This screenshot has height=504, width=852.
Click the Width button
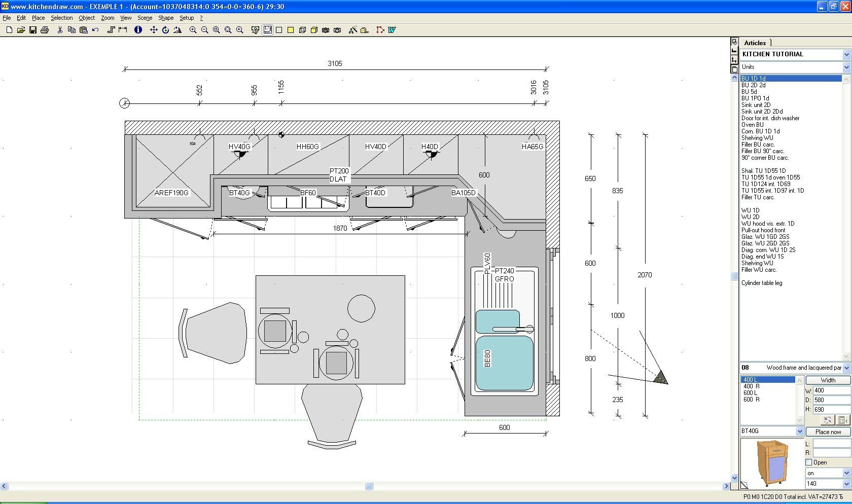[828, 380]
